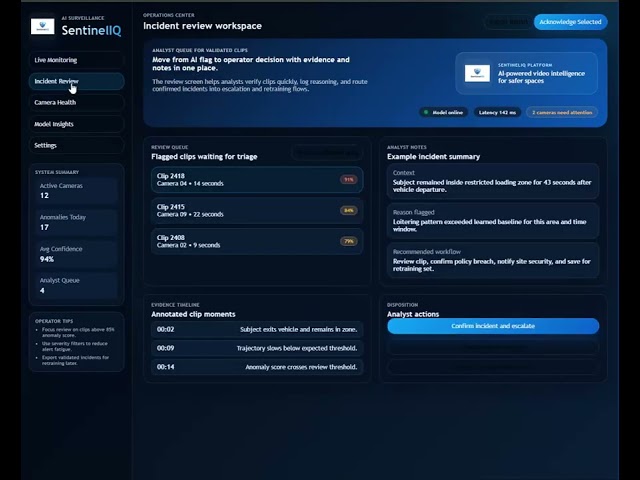Click 'Analyst actions' heading
640x480 pixels.
tap(413, 314)
